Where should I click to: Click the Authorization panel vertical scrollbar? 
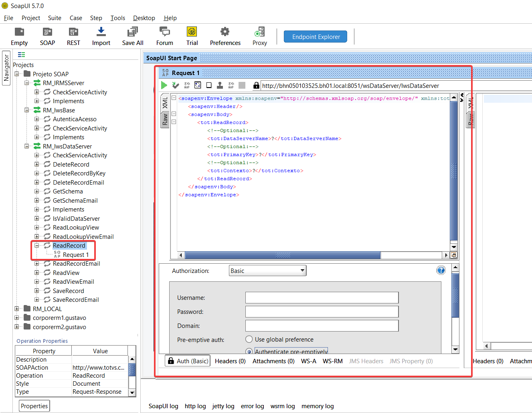click(455, 308)
